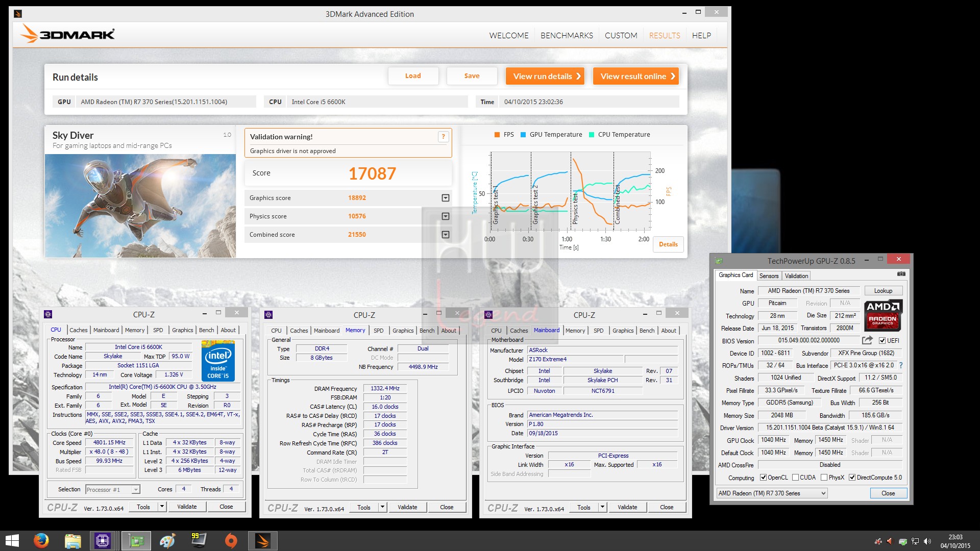Click the volume icon in system tray

(x=927, y=541)
